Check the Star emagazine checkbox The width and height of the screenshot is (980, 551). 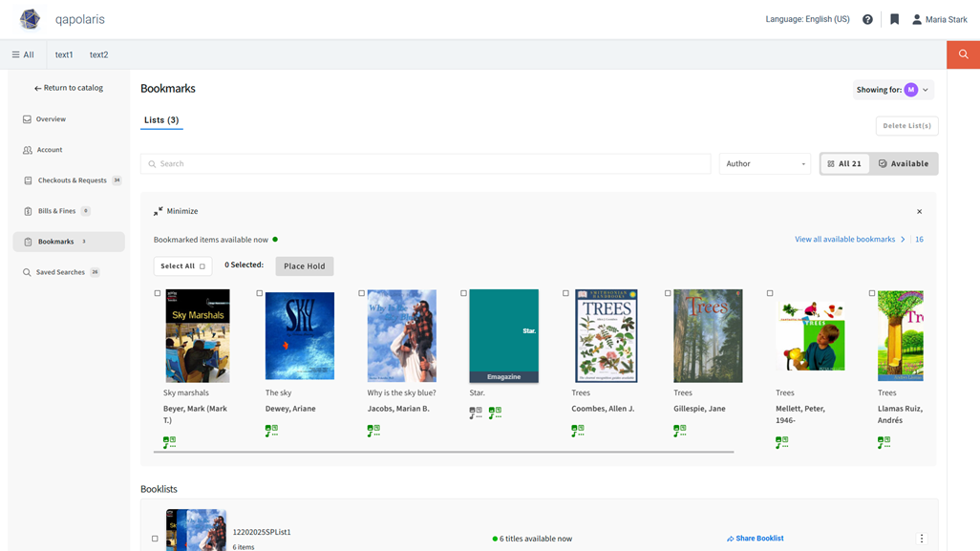click(x=464, y=293)
